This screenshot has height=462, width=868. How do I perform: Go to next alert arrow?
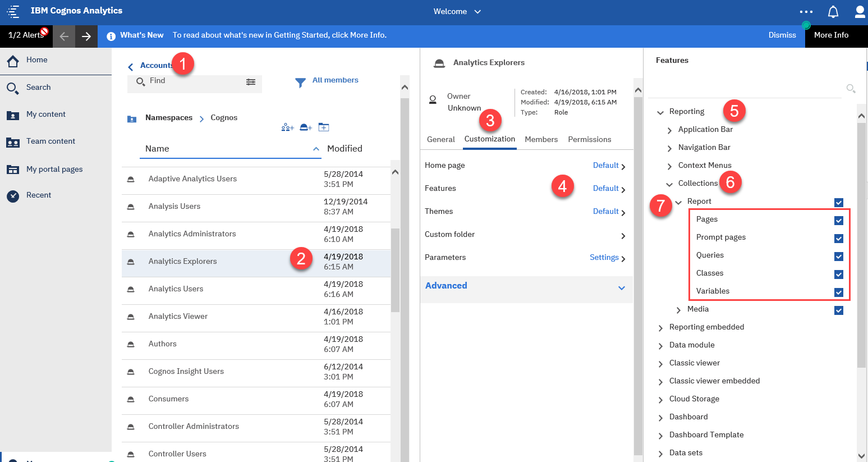click(x=86, y=36)
